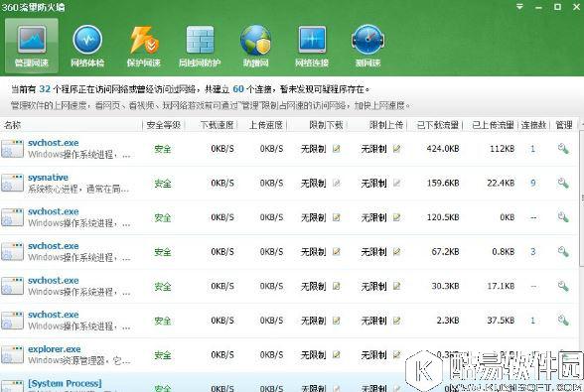Viewport: 584px width, 392px height.
Task: Select the 37.5KB uploaded traffic value
Action: (501, 321)
